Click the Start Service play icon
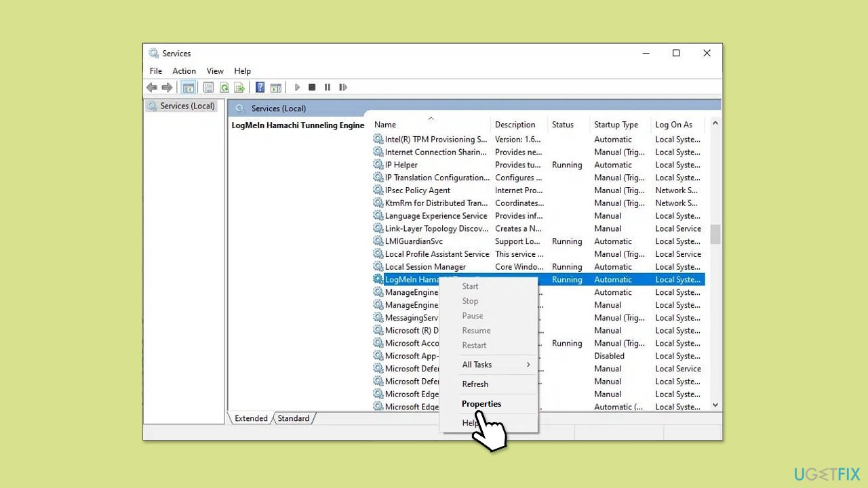The image size is (868, 488). click(297, 87)
